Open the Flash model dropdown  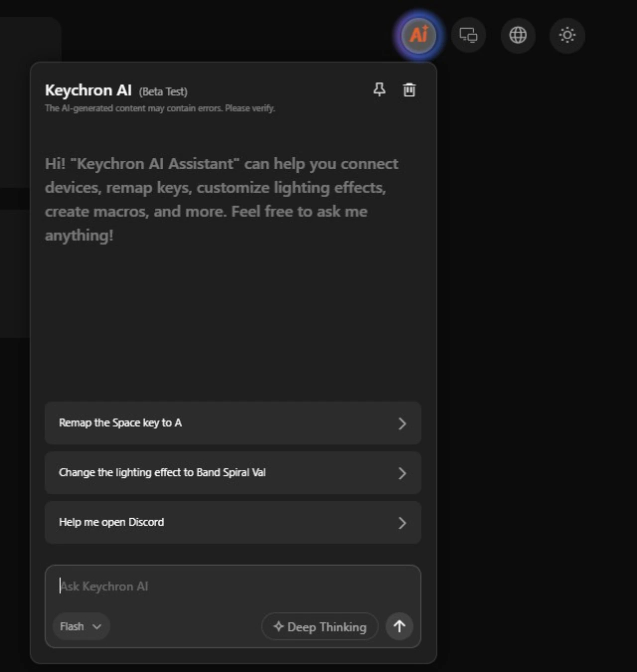[81, 626]
